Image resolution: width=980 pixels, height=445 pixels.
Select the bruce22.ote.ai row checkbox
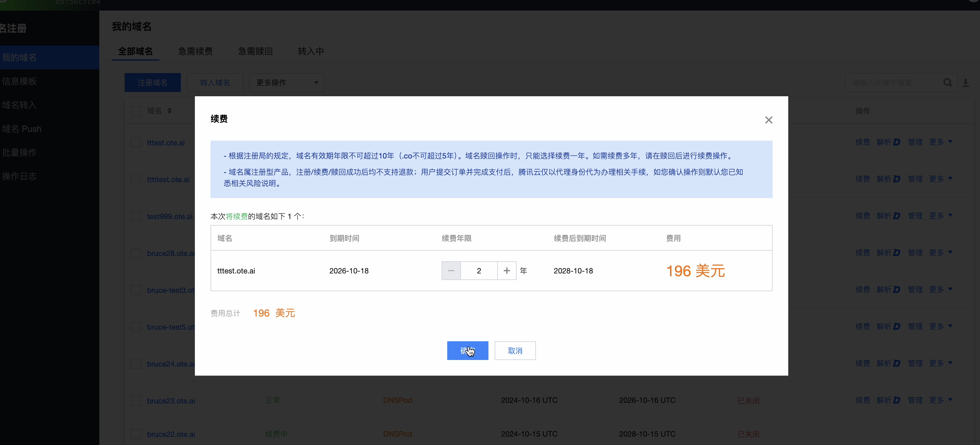coord(136,434)
